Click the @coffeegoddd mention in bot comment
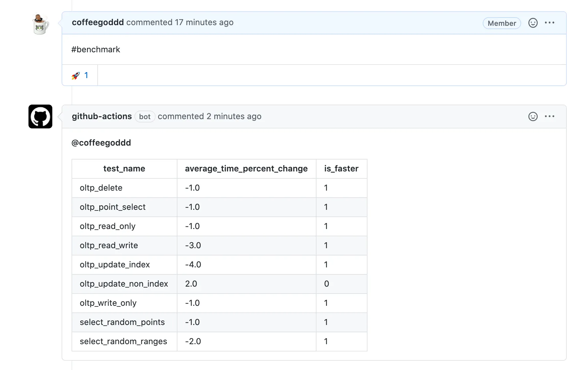This screenshot has height=370, width=588. pos(101,143)
